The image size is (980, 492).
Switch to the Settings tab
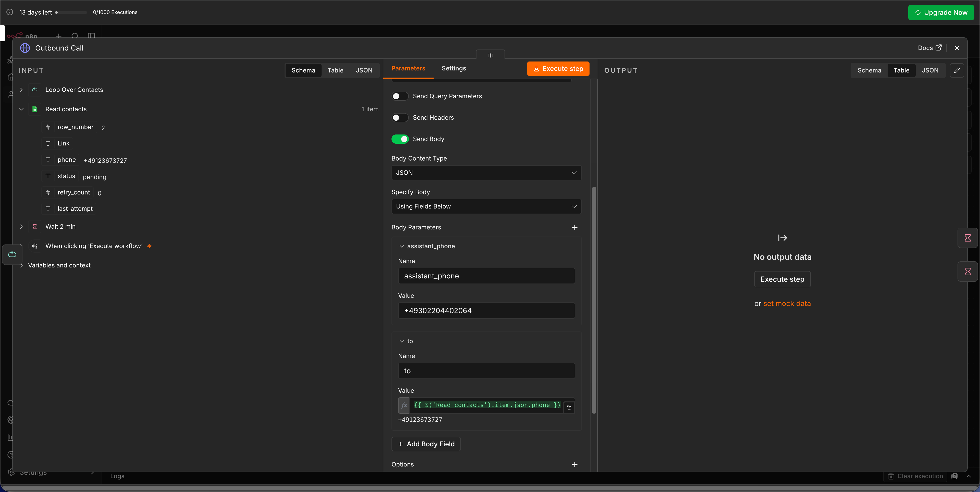coord(454,68)
